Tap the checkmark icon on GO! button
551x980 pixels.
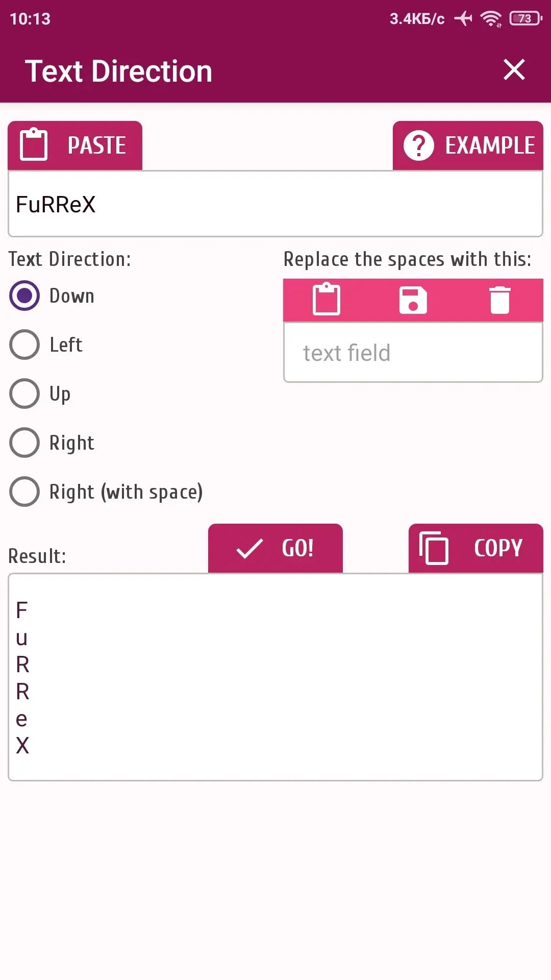click(249, 549)
